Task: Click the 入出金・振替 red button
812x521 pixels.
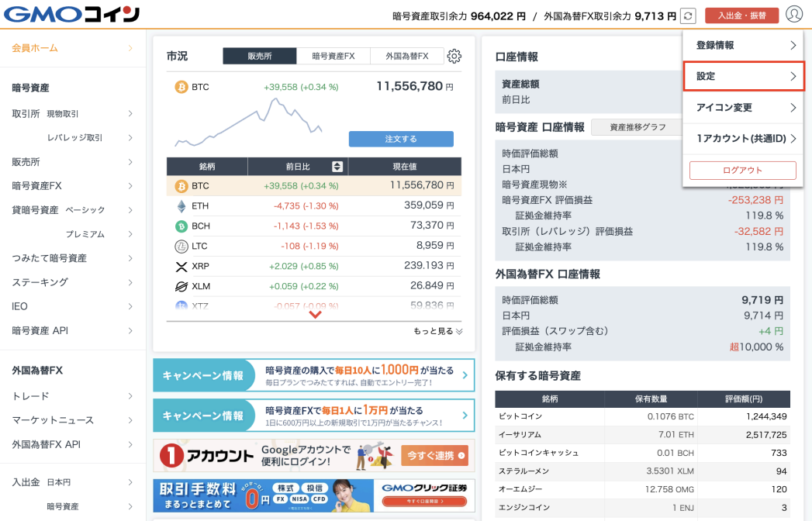Action: point(741,16)
